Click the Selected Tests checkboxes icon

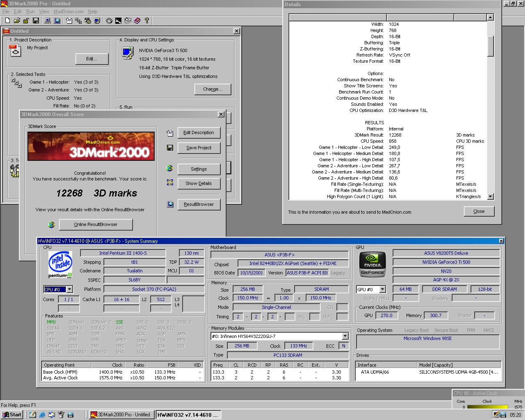click(16, 83)
